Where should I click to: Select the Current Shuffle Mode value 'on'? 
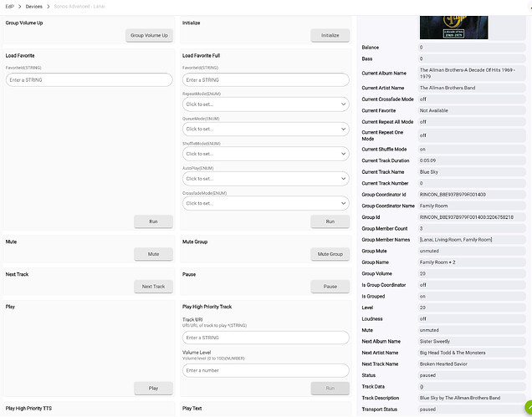click(472, 150)
